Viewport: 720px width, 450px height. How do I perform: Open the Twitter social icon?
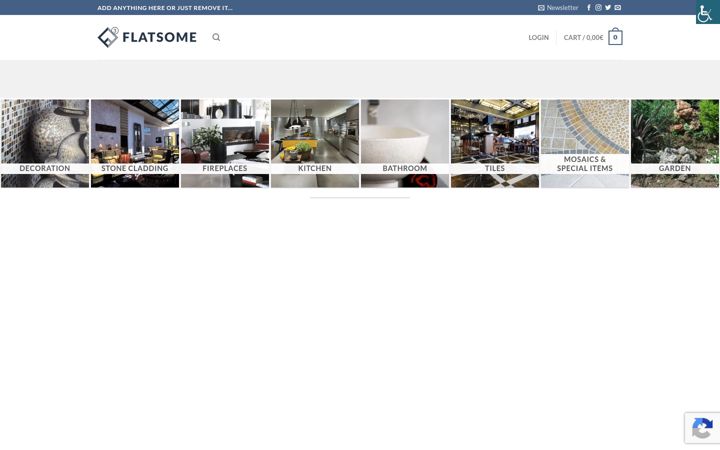tap(608, 8)
